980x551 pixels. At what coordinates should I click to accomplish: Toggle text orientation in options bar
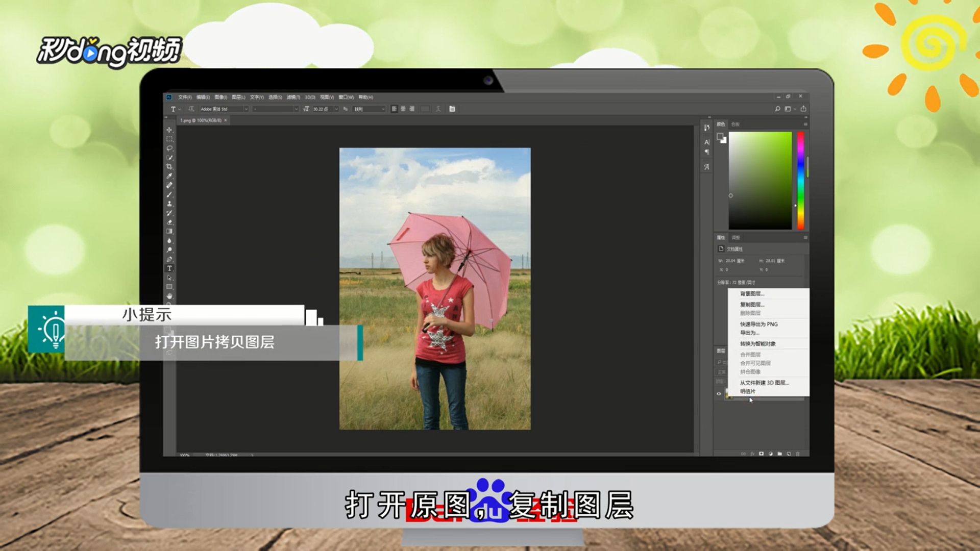pos(191,109)
